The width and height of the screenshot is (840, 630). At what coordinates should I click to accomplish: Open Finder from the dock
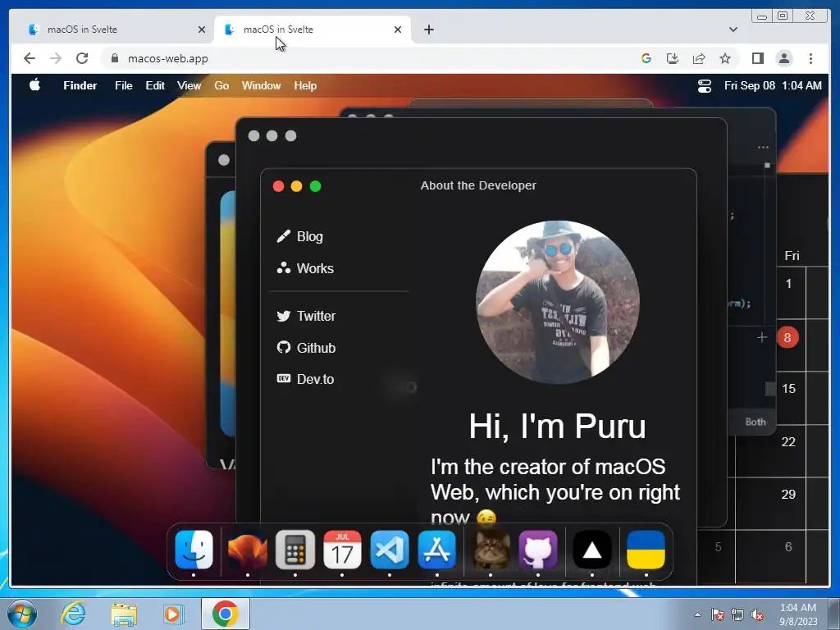pyautogui.click(x=194, y=550)
